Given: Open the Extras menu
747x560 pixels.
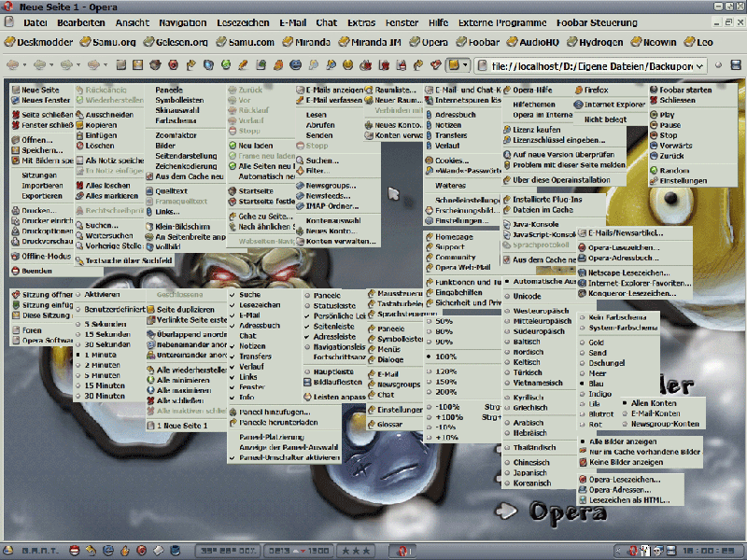Looking at the screenshot, I should pos(361,22).
